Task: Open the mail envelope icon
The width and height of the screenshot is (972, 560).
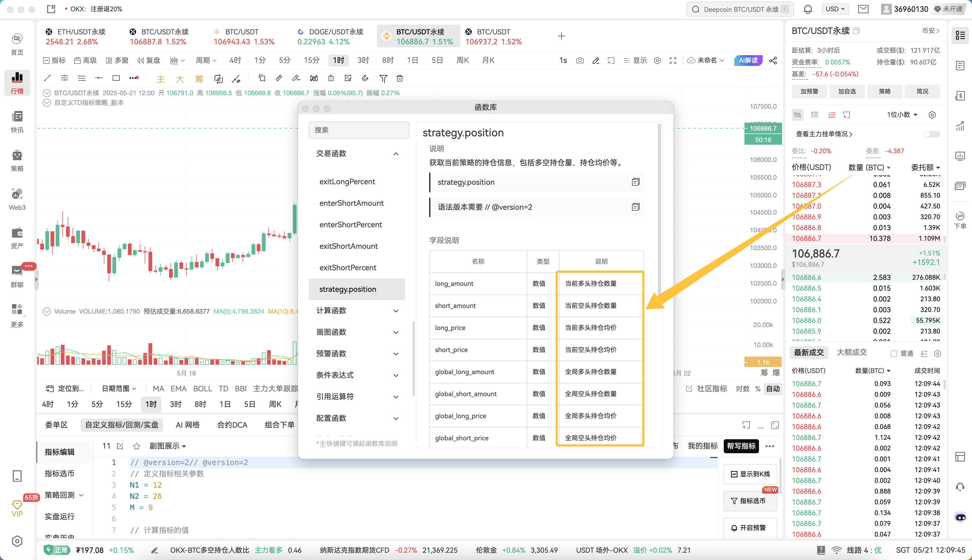Action: coord(863,9)
